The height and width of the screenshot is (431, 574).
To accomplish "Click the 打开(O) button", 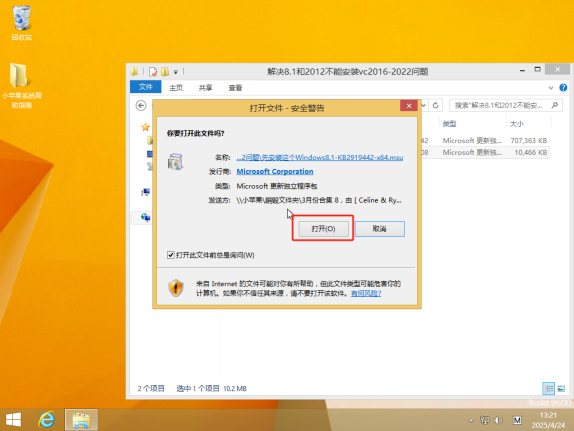I will pyautogui.click(x=323, y=228).
